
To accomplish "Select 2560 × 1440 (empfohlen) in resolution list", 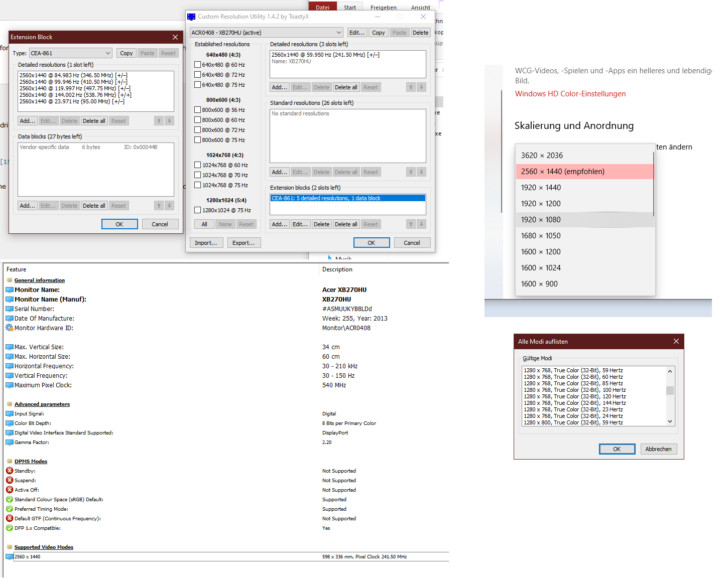I will pos(585,172).
